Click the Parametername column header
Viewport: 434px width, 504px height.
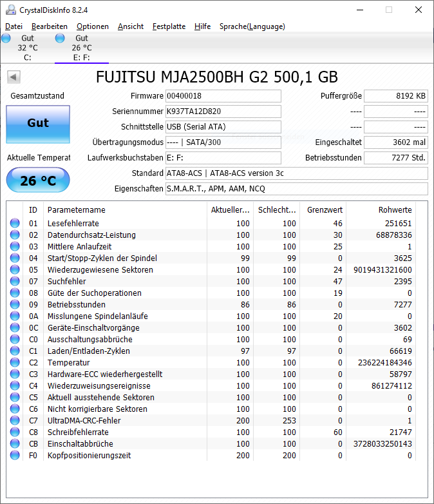click(x=126, y=209)
